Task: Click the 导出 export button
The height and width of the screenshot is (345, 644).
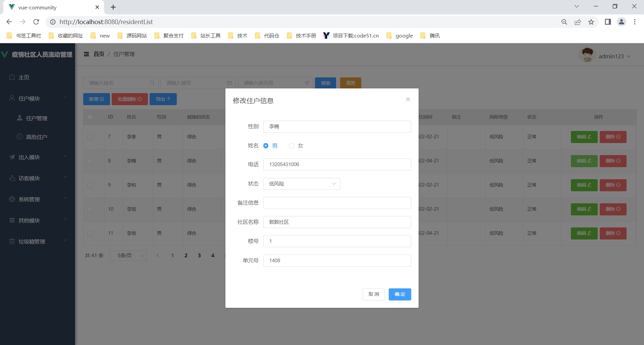Action: (163, 99)
